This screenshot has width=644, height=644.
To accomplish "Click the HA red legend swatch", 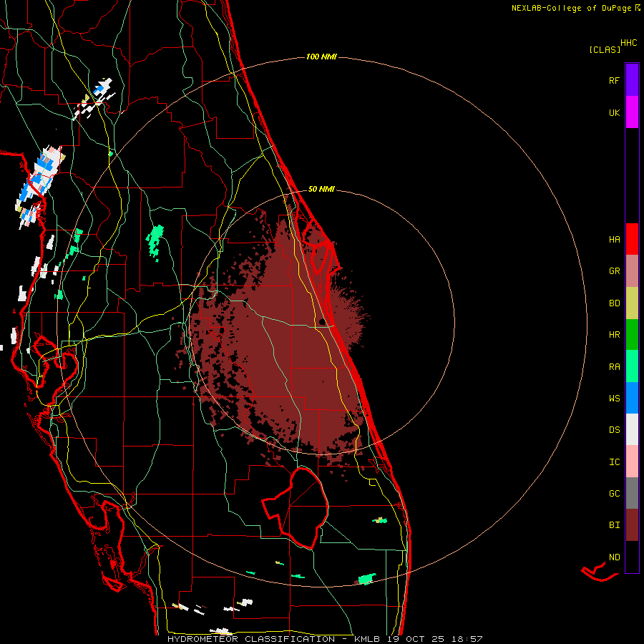I will 632,239.
